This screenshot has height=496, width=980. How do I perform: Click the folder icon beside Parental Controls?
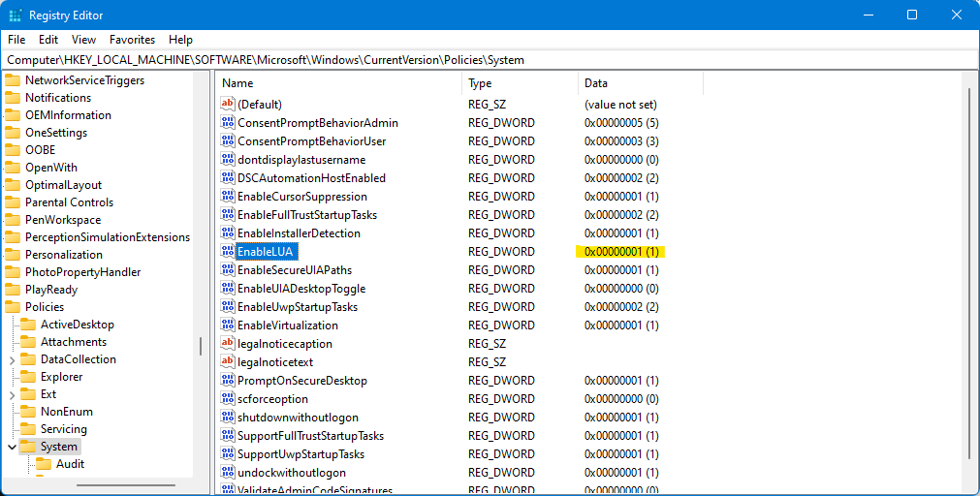pos(13,202)
